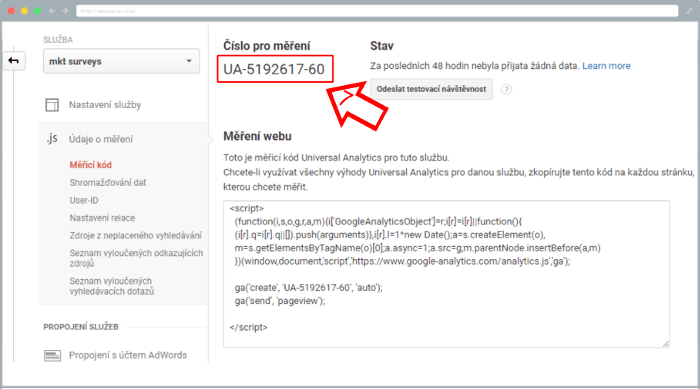The image size is (700, 389).
Task: Click the Nastavení služby layout icon
Action: pyautogui.click(x=52, y=105)
